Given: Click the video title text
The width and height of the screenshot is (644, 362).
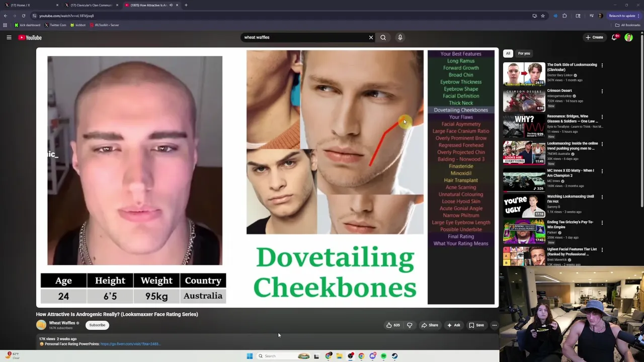Looking at the screenshot, I should pyautogui.click(x=117, y=314).
